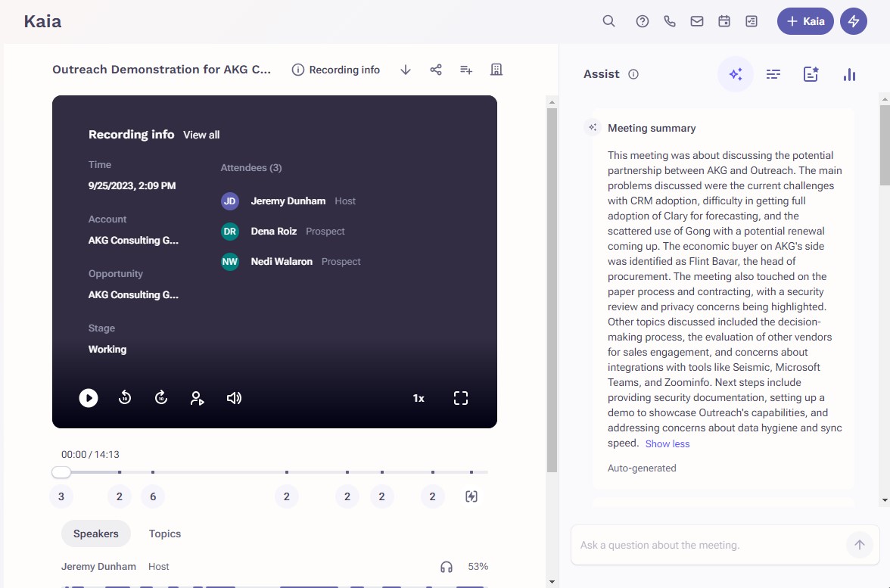Click the lightning marker at timeline end
The width and height of the screenshot is (890, 588).
point(471,496)
